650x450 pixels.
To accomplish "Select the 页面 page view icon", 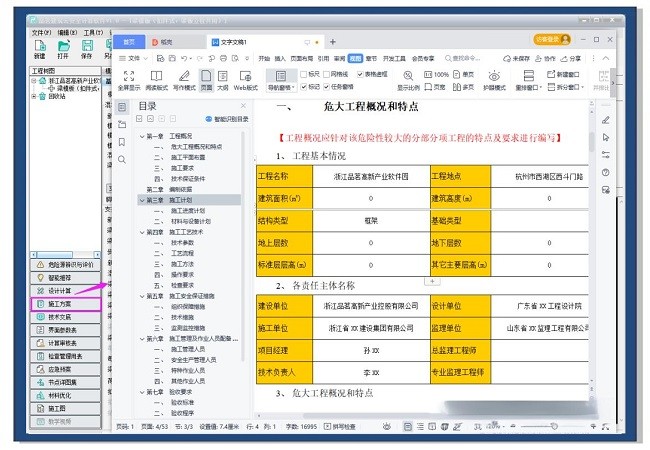I will [x=206, y=76].
